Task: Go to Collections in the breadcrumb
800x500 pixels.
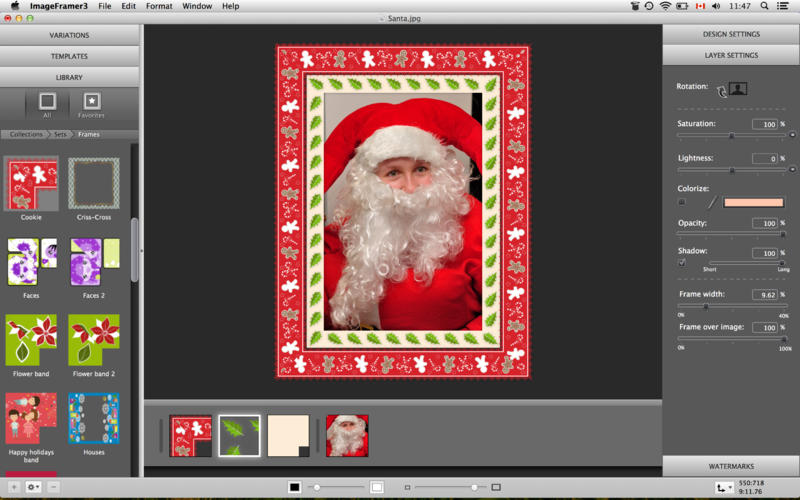Action: [x=27, y=134]
